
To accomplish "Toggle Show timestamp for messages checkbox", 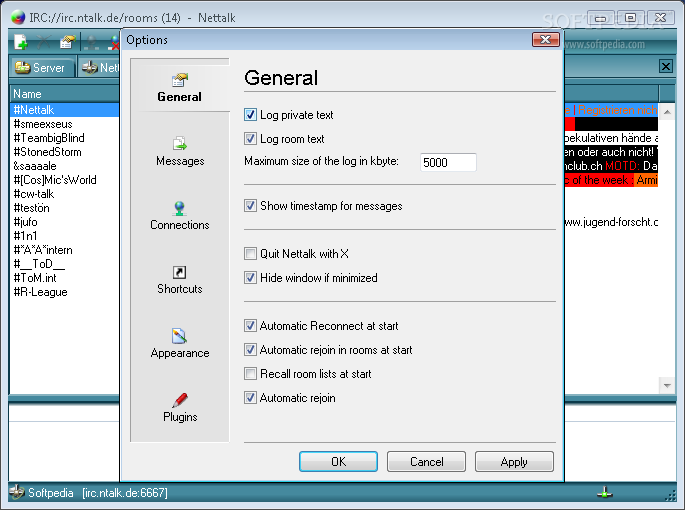I will click(250, 206).
